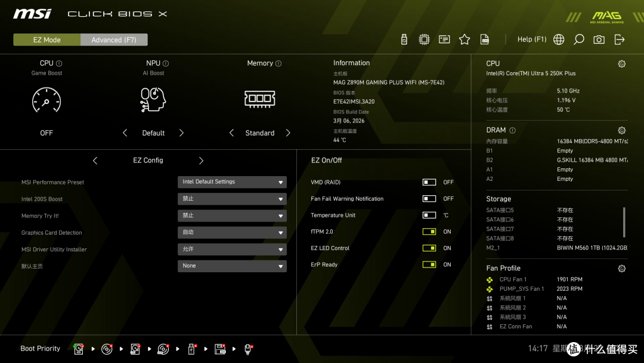
Task: Open the hardware info card icon
Action: [444, 39]
